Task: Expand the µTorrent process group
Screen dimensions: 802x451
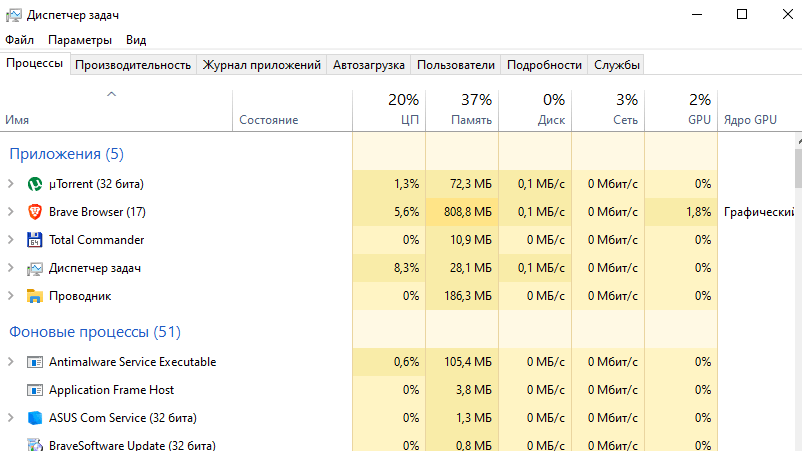Action: pos(11,184)
